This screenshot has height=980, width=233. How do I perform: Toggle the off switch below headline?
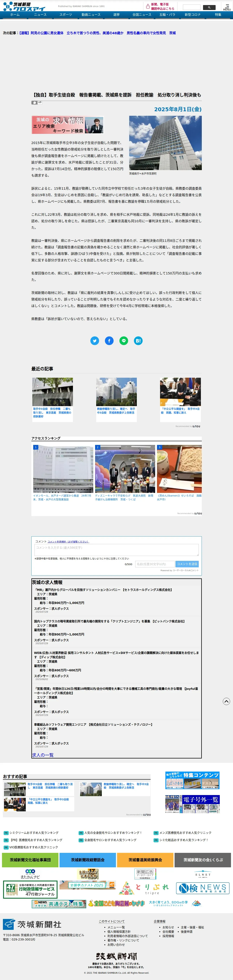point(37,103)
